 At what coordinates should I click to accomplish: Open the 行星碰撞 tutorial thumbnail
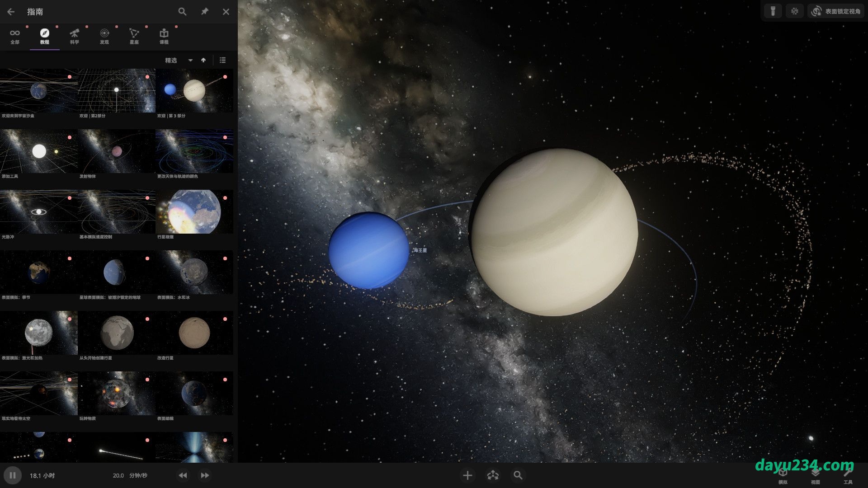194,211
